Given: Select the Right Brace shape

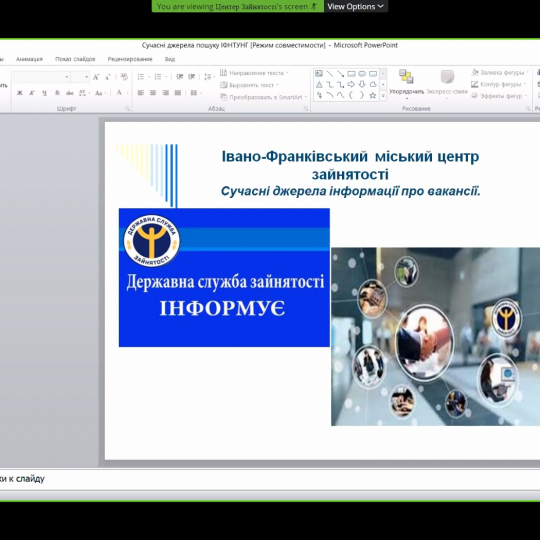Looking at the screenshot, I should (362, 95).
